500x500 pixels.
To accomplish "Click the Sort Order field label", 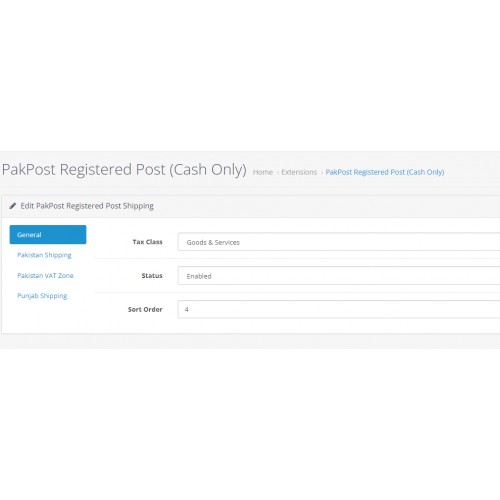I will pos(145,309).
